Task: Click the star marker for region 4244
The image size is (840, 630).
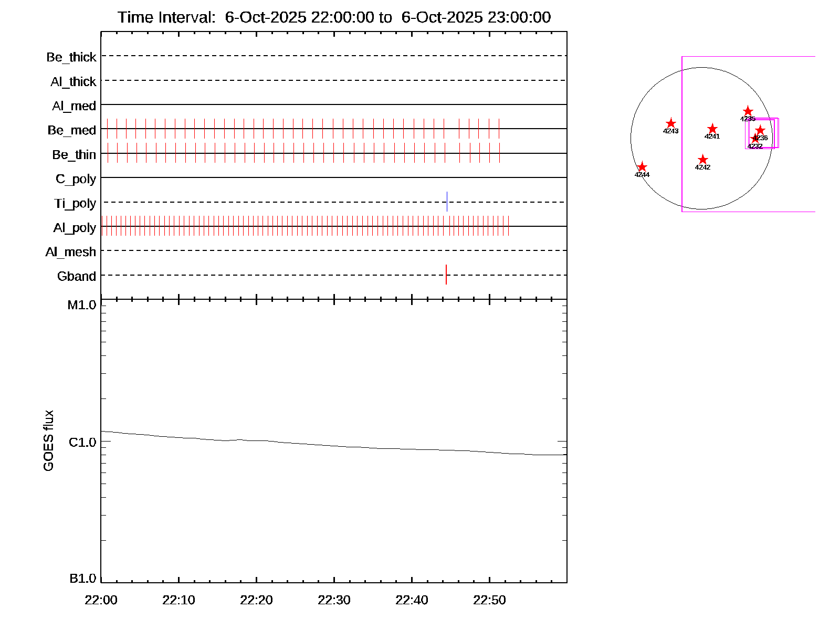Action: click(642, 167)
